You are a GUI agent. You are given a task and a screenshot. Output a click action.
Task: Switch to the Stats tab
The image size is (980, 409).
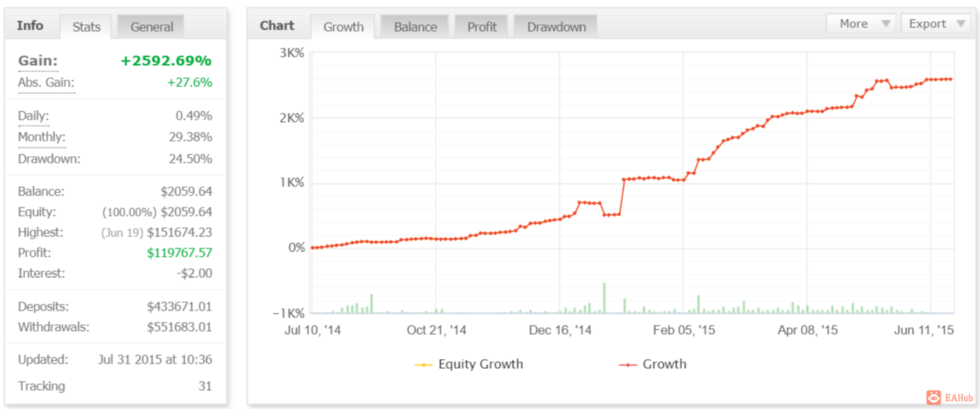[x=86, y=27]
